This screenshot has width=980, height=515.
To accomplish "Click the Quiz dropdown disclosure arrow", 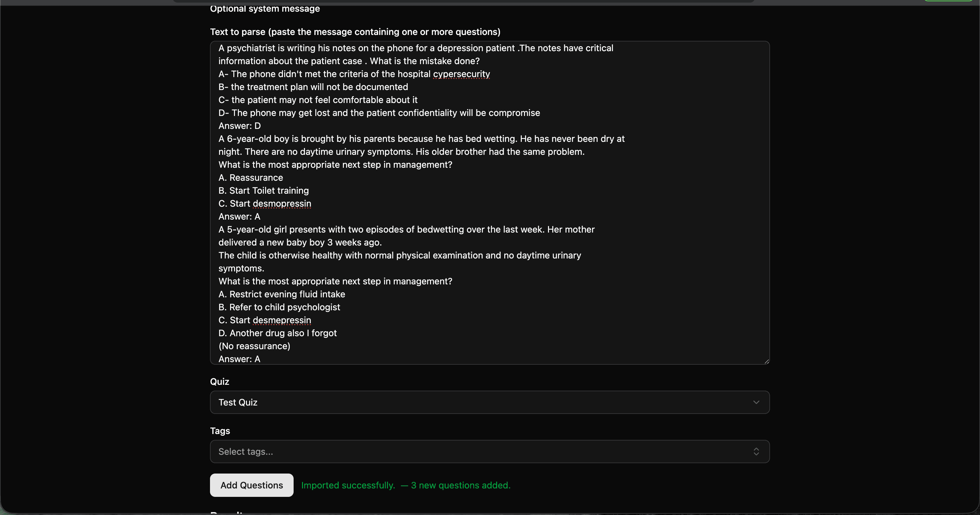I will tap(756, 402).
